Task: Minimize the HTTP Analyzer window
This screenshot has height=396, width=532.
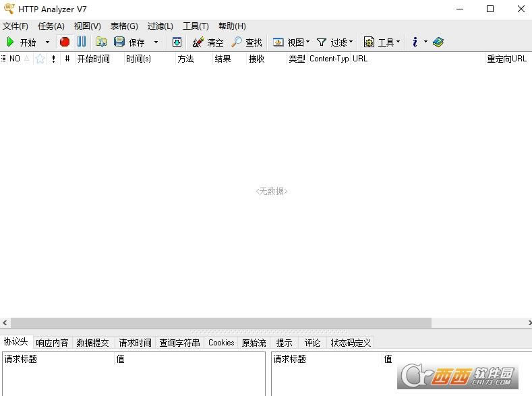Action: [460, 9]
